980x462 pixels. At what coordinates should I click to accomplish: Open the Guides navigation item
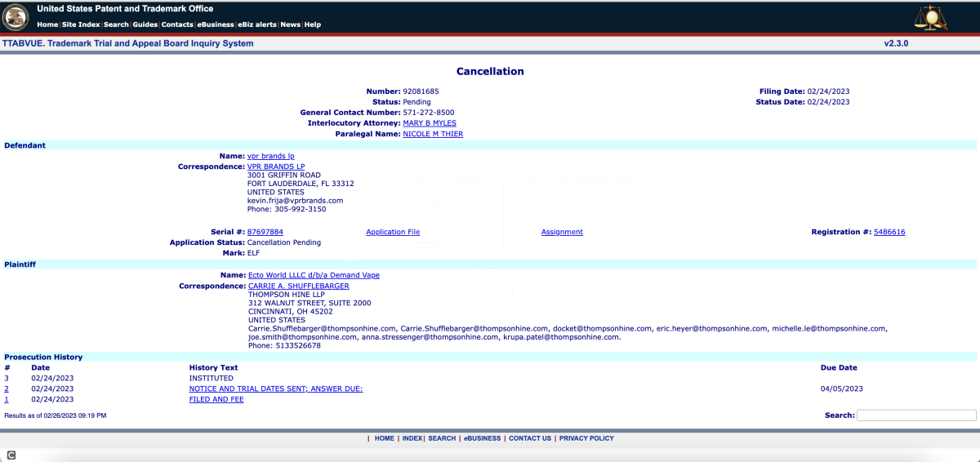point(145,24)
